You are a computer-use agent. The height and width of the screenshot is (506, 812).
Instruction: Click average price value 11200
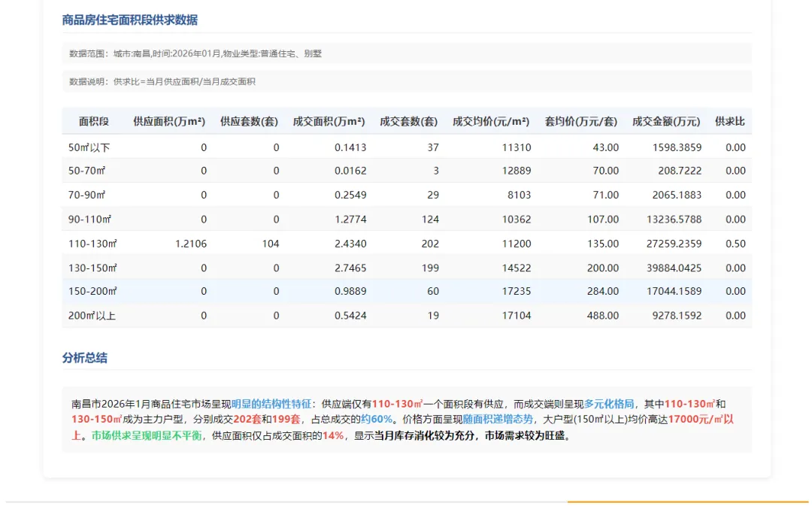click(517, 244)
